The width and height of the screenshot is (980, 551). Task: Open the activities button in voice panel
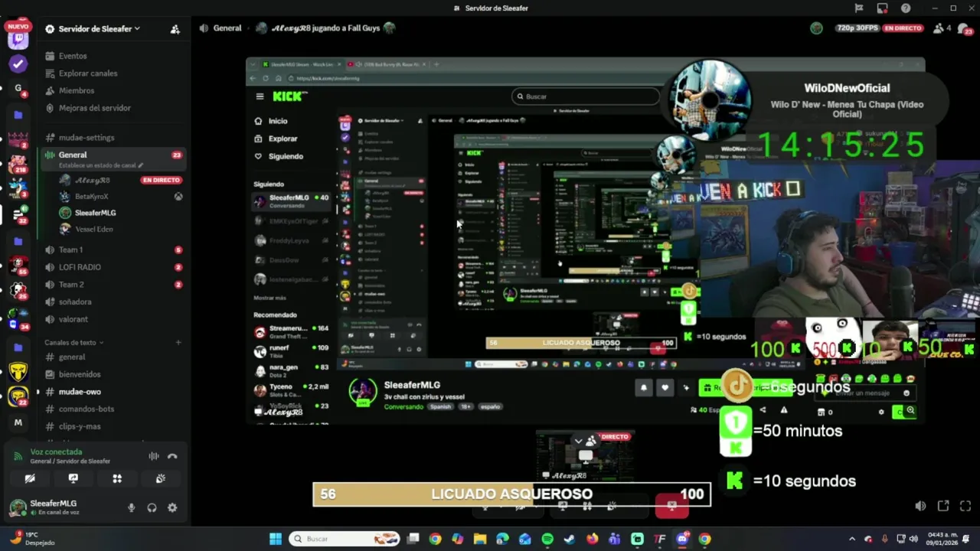[117, 478]
